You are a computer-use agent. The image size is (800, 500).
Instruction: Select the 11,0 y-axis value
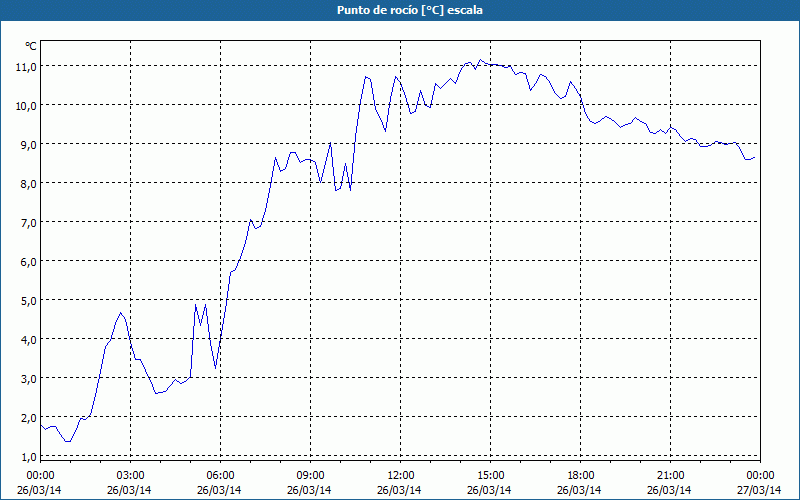[26, 67]
